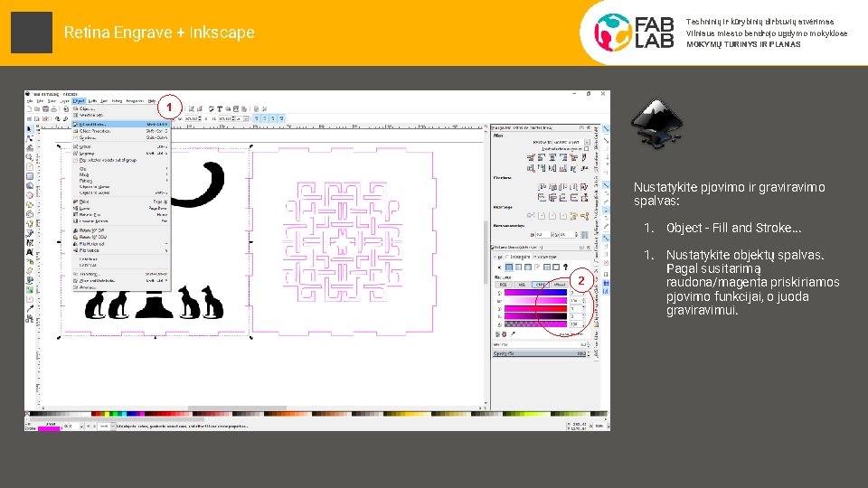Select the Text tool in toolbox
The image size is (868, 488).
(30, 252)
